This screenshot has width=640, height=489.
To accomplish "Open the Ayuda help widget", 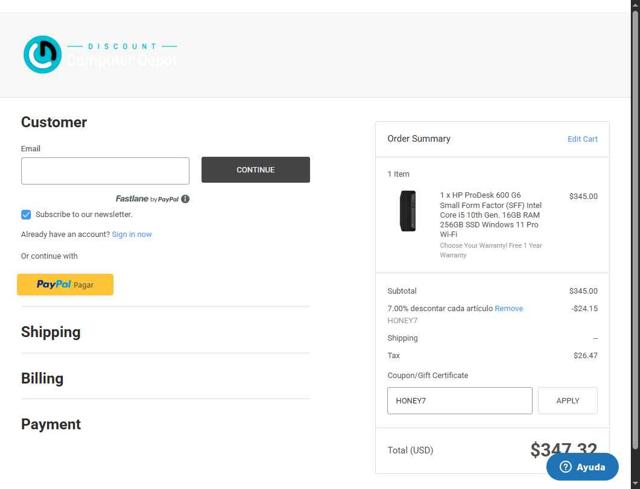I will [582, 467].
